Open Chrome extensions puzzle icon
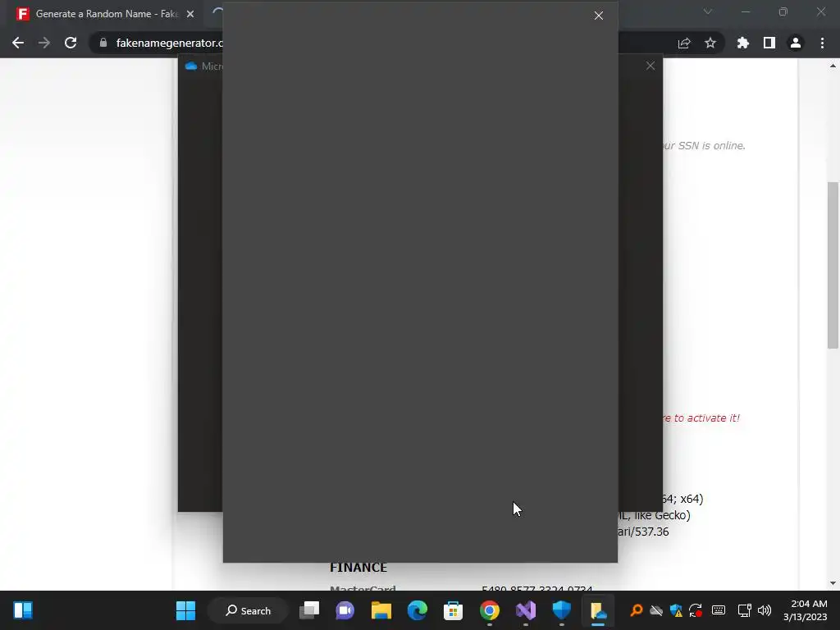Screen dimensions: 840x630 pos(743,43)
